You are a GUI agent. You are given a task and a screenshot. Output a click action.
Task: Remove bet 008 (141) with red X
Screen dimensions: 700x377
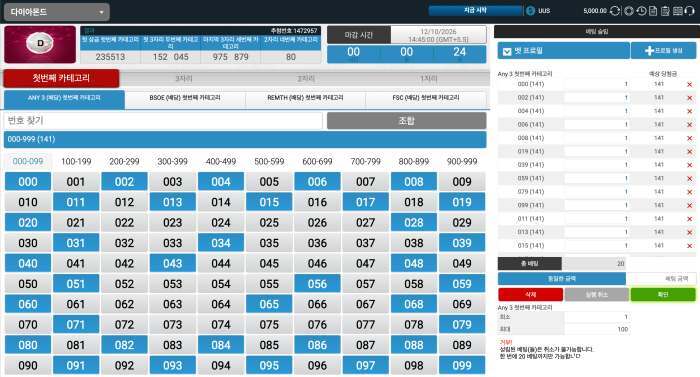pyautogui.click(x=689, y=138)
